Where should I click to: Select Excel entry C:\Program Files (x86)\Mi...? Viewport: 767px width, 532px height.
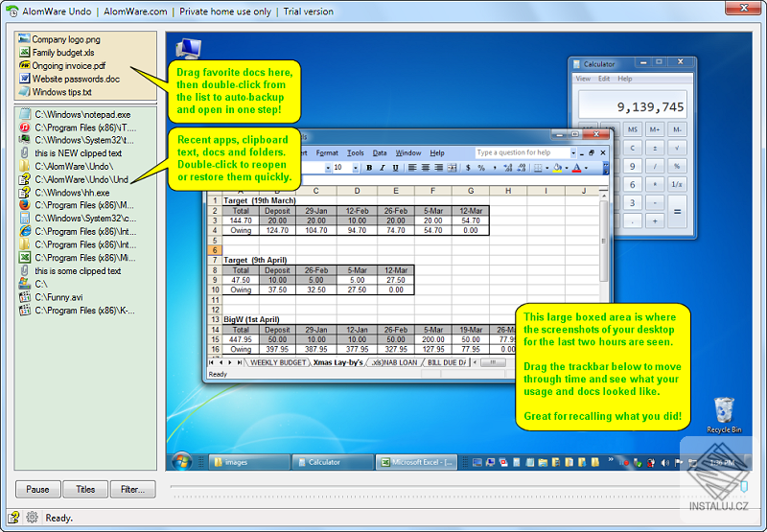point(79,258)
